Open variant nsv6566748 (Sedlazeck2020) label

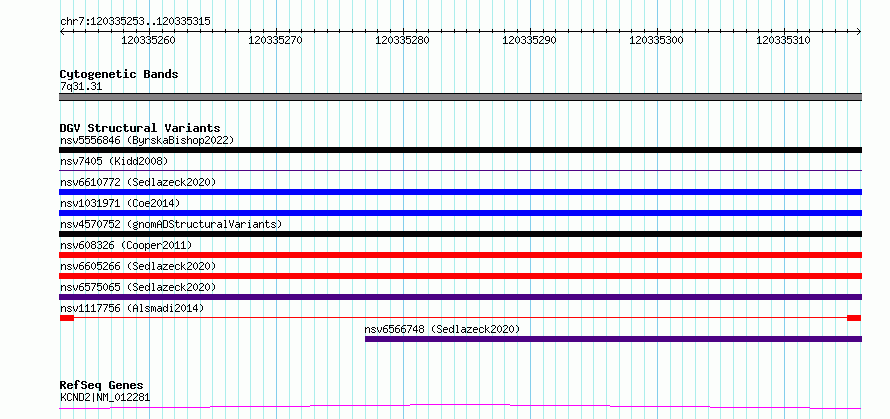tap(442, 329)
